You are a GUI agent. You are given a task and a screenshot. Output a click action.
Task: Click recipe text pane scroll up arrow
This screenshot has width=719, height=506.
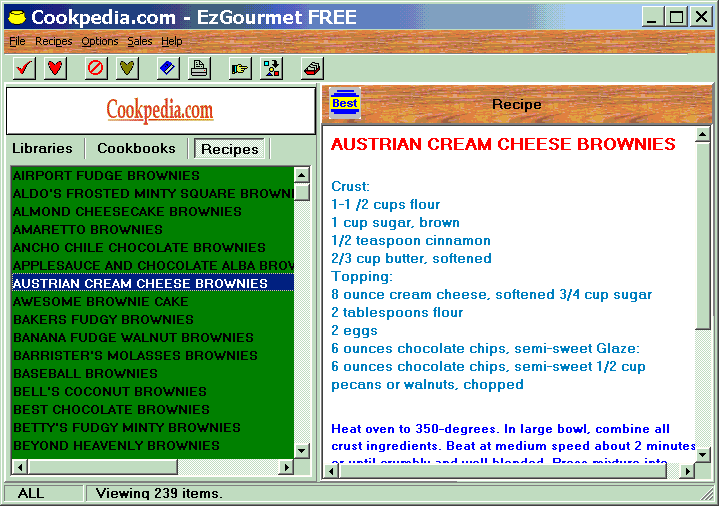tap(702, 134)
